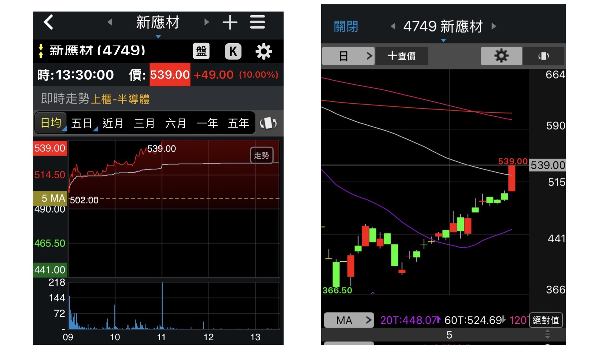Go to next stock after 4749 新應材
Image resolution: width=597 pixels, height=364 pixels.
pyautogui.click(x=494, y=26)
